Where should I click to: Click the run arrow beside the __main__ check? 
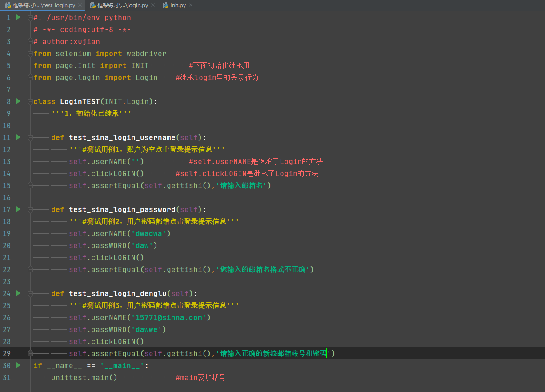coord(18,365)
